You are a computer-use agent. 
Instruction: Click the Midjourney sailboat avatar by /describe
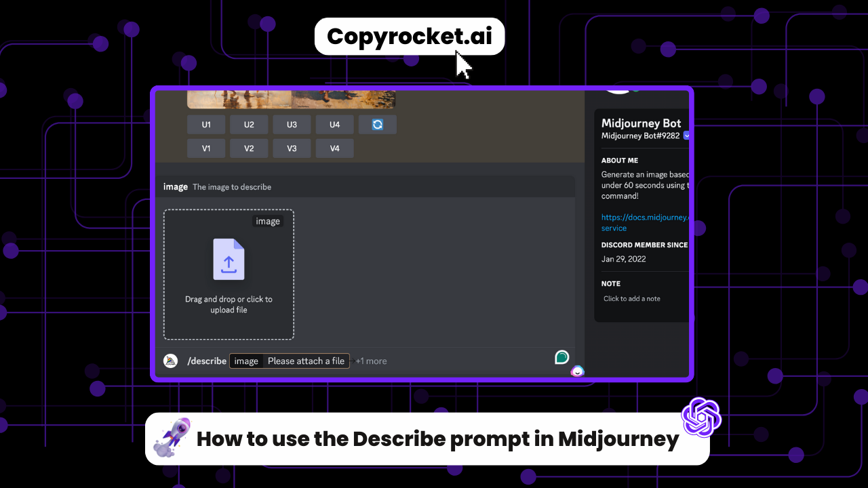[x=171, y=361]
